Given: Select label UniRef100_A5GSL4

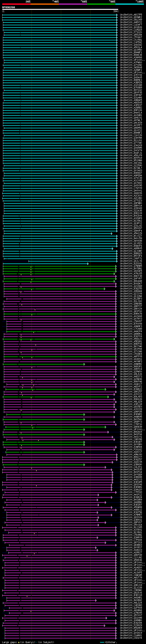Looking at the screenshot, I should pos(131,47).
